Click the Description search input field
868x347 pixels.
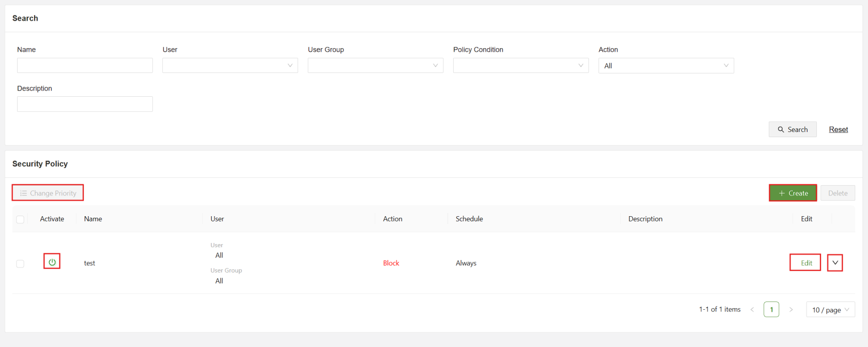pos(85,104)
